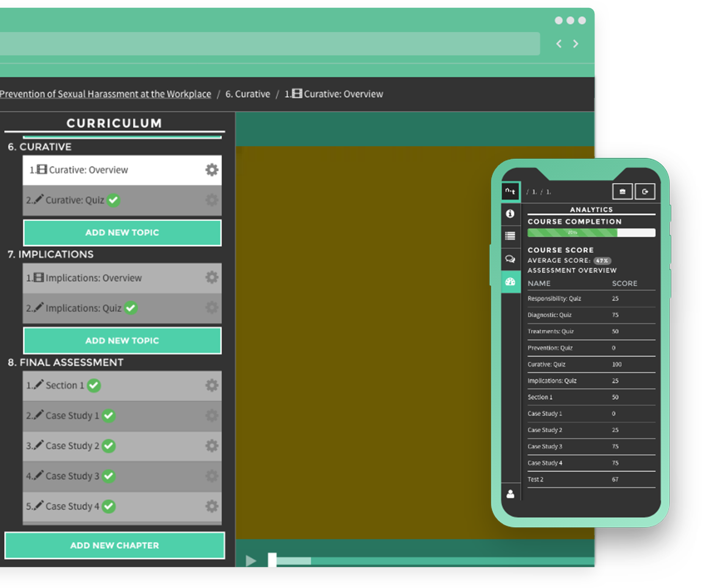This screenshot has height=588, width=702.
Task: Click the green checkmark on Case Study 4
Action: pyautogui.click(x=109, y=506)
